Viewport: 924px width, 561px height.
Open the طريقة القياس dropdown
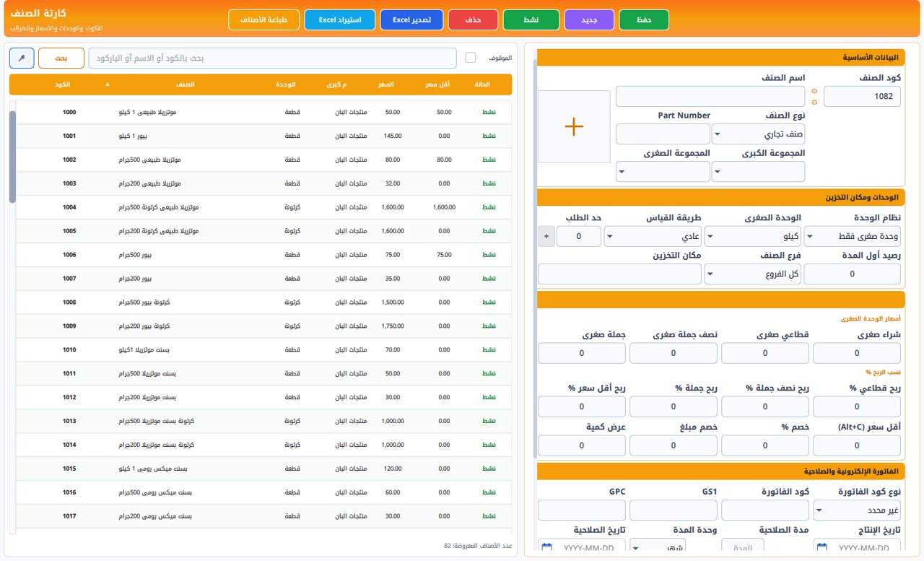653,236
